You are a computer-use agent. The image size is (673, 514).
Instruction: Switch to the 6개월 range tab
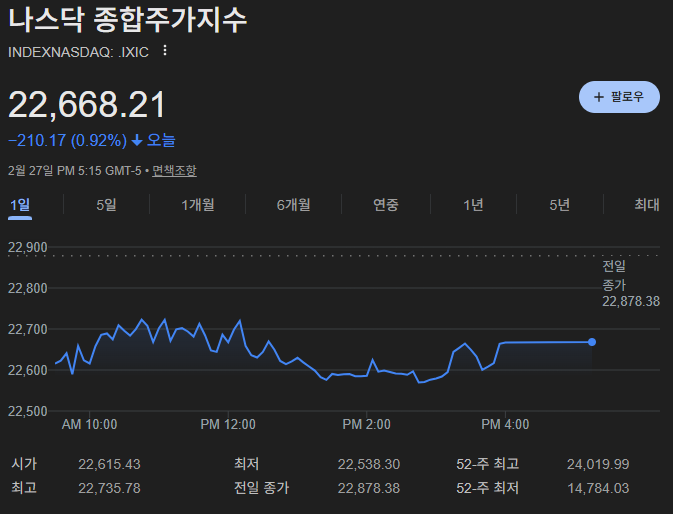coord(293,205)
